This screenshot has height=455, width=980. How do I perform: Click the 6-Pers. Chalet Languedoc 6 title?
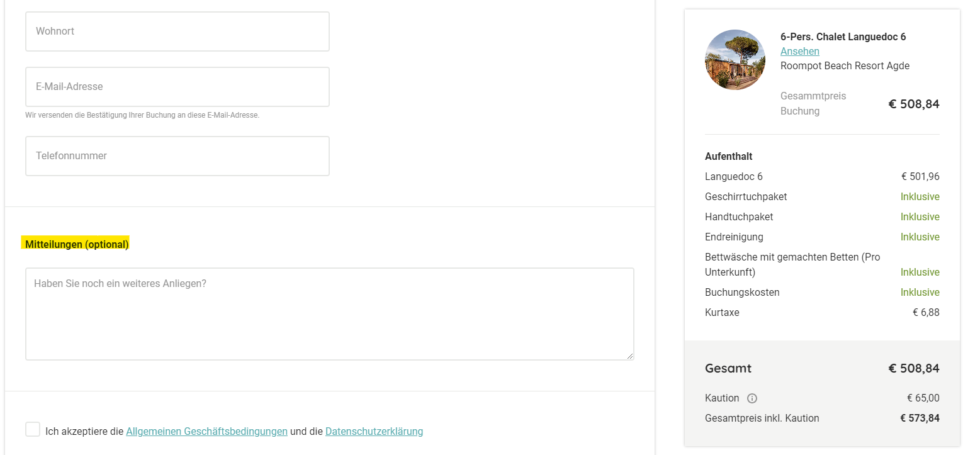(x=843, y=37)
